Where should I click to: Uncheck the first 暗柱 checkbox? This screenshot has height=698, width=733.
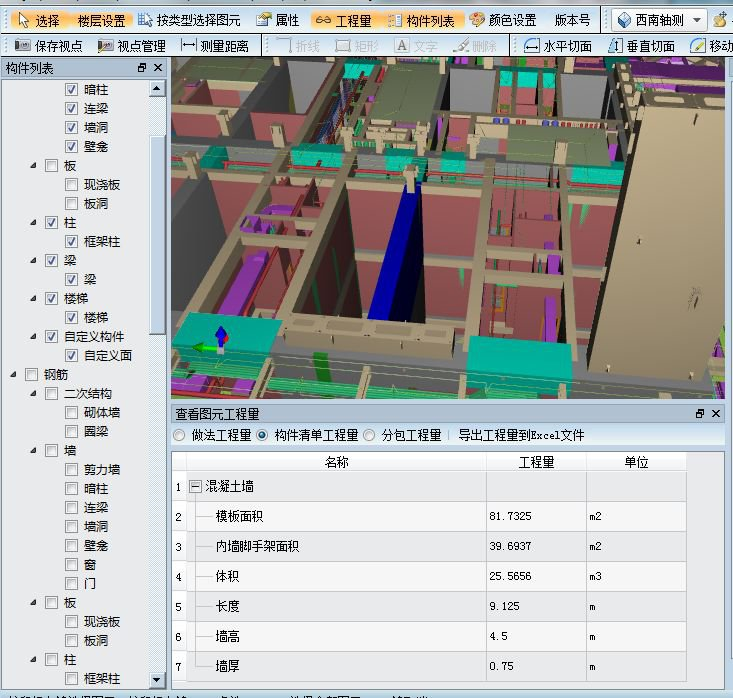pos(71,89)
